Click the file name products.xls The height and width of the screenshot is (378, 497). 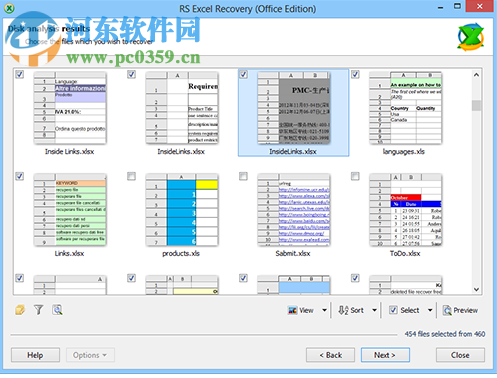(181, 254)
